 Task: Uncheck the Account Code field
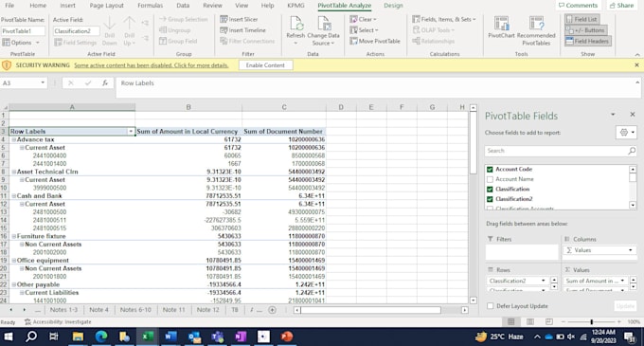click(490, 170)
